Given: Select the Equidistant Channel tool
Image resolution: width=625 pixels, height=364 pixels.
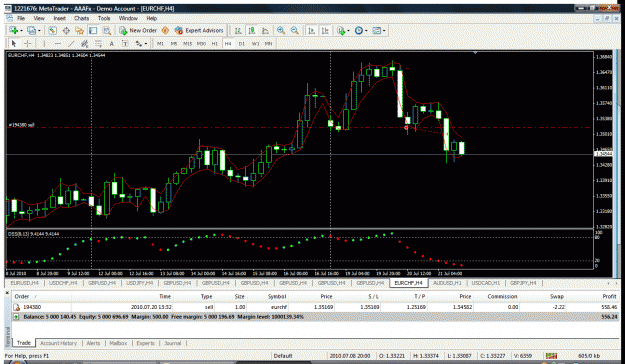Looking at the screenshot, I should coord(85,43).
